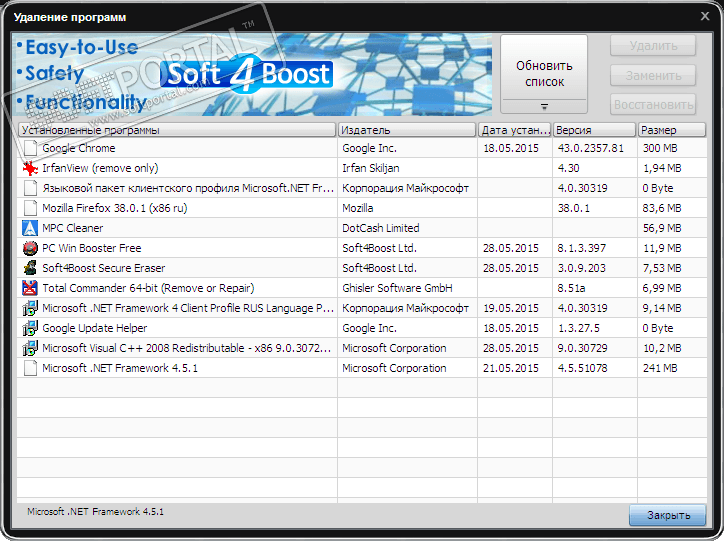Click the IrfanView red splat icon
Image resolution: width=724 pixels, height=541 pixels.
(x=30, y=168)
